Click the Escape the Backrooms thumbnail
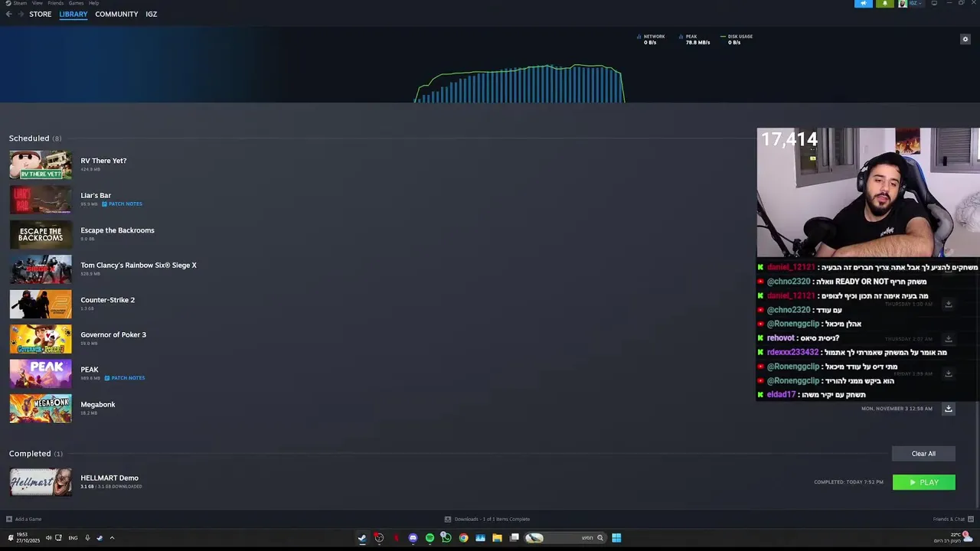Screen dimensions: 980x551 point(41,234)
